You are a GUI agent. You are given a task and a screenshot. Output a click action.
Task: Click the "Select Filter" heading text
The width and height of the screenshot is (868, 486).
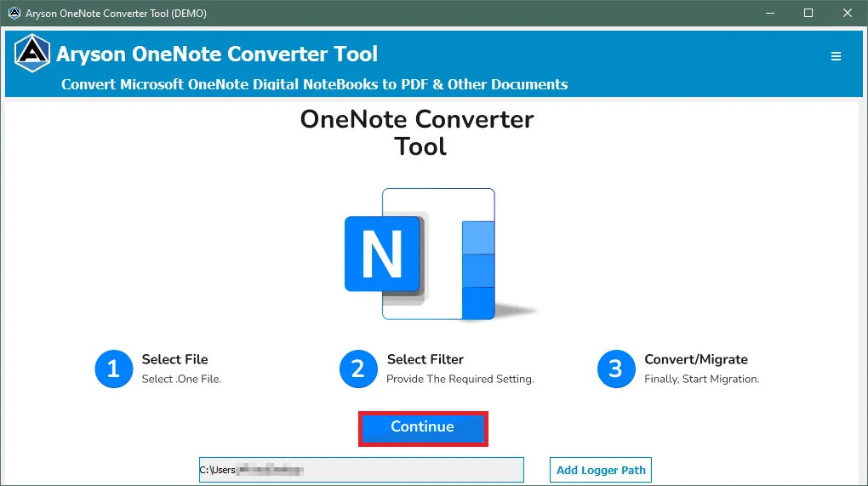click(x=425, y=359)
